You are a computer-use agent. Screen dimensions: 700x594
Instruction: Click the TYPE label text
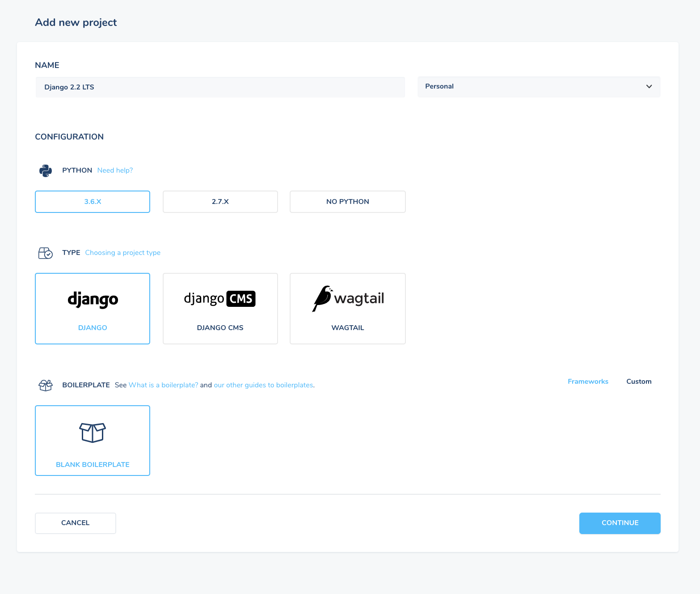pos(71,253)
